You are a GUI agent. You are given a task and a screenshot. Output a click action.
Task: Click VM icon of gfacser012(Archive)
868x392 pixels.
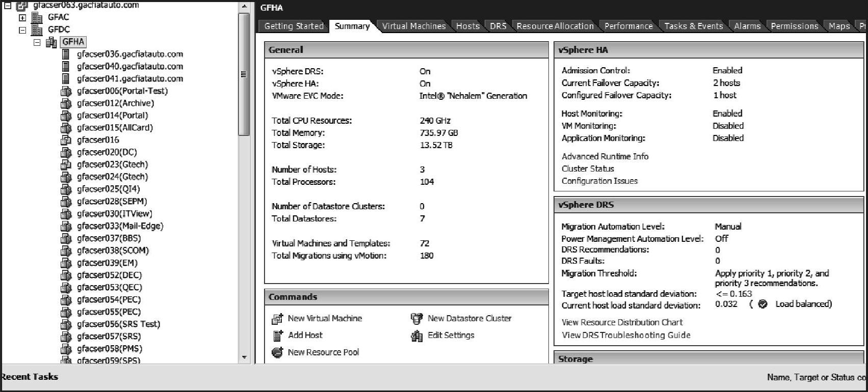coord(66,103)
